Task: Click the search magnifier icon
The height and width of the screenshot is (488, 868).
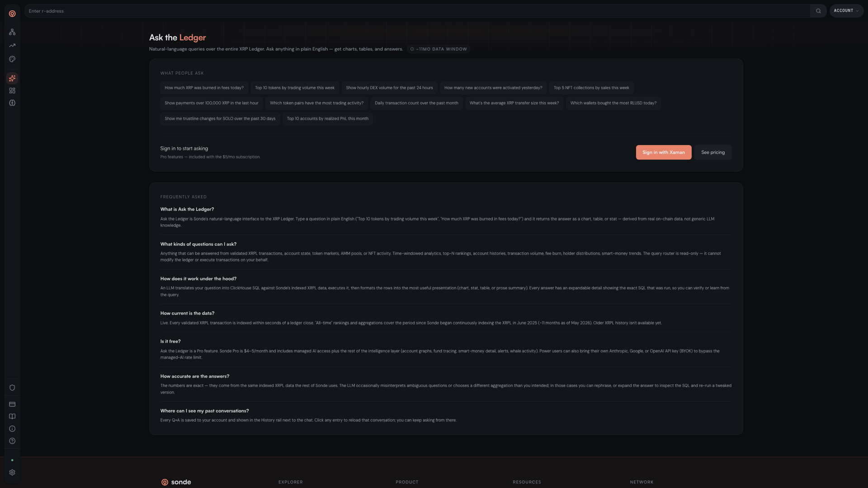Action: click(818, 11)
